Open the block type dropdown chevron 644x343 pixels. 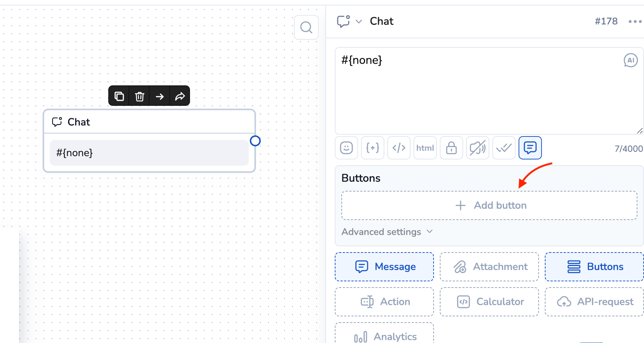[359, 22]
